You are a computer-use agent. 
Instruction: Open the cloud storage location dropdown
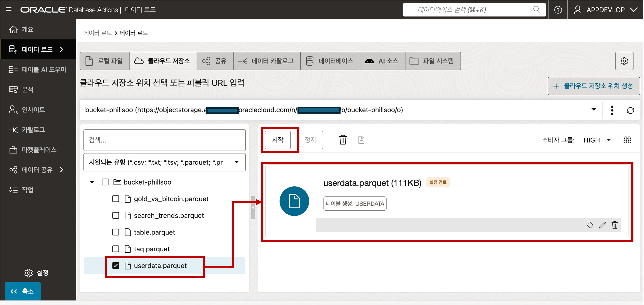pyautogui.click(x=594, y=110)
